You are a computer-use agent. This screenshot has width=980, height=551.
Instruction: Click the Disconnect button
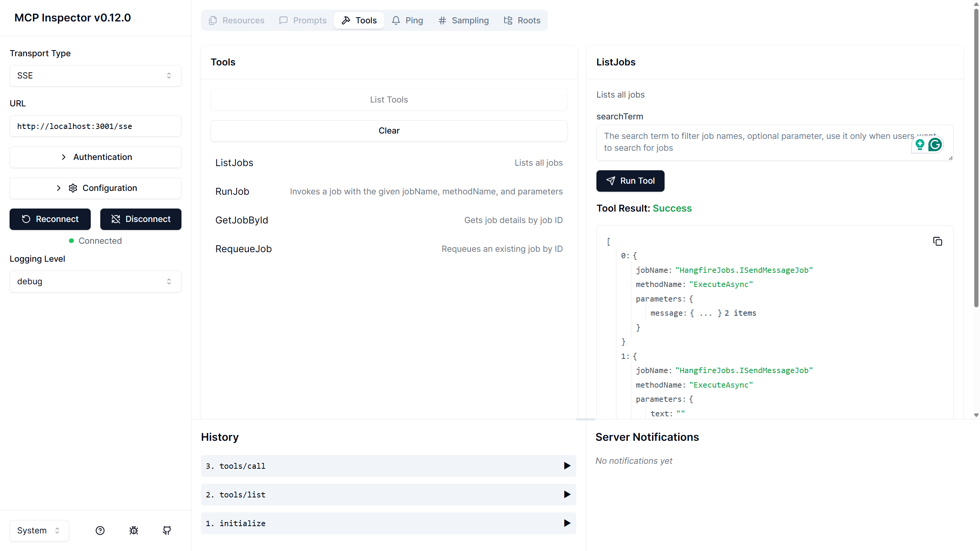(140, 219)
